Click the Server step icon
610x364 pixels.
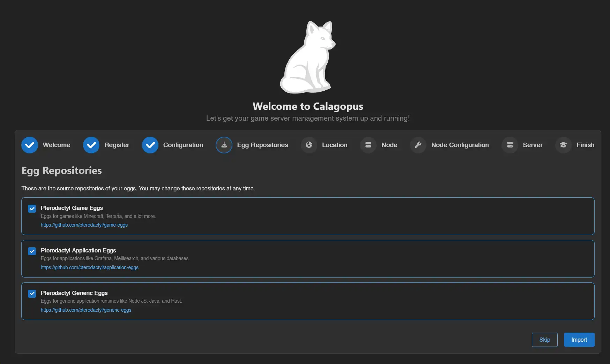pyautogui.click(x=510, y=145)
